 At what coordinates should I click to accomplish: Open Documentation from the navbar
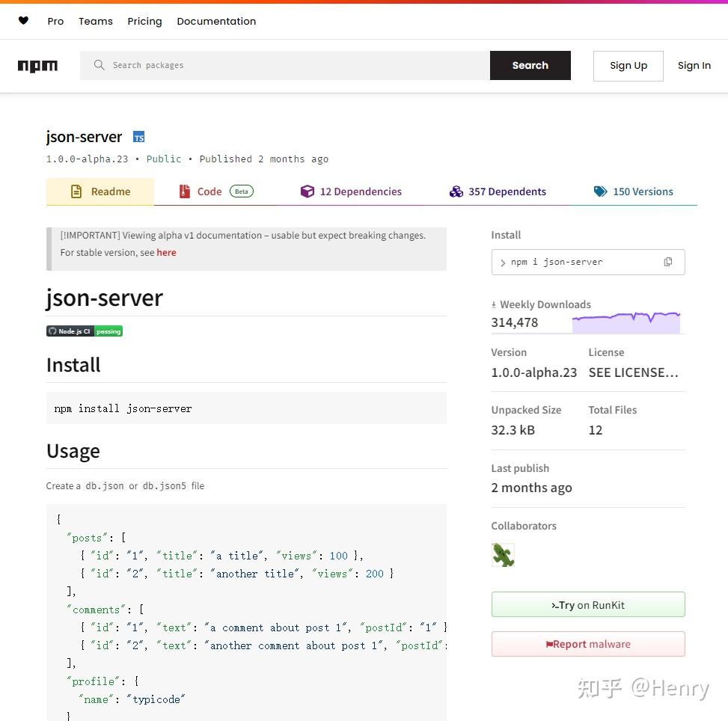pyautogui.click(x=216, y=21)
